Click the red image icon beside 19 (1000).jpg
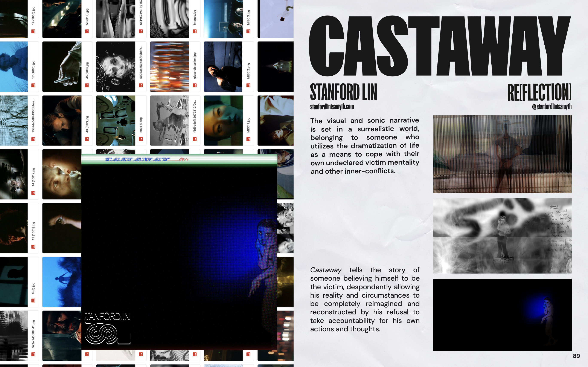Screen dimensions: 588x367 pos(33,31)
